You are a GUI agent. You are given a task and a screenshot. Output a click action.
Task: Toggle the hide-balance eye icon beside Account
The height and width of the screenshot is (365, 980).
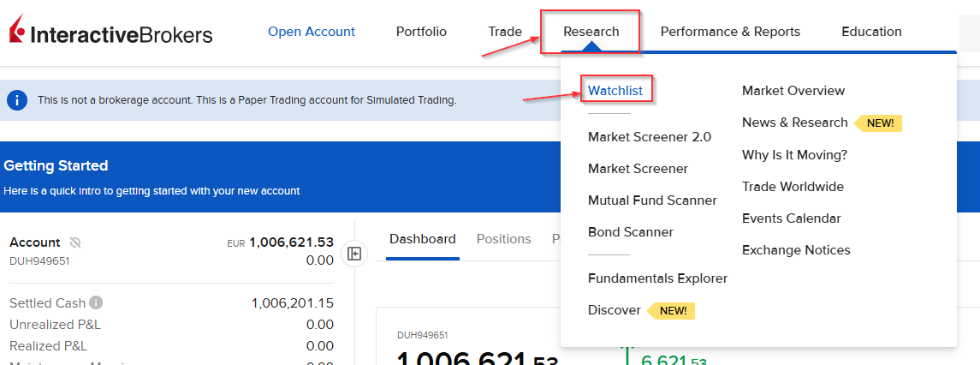(75, 242)
